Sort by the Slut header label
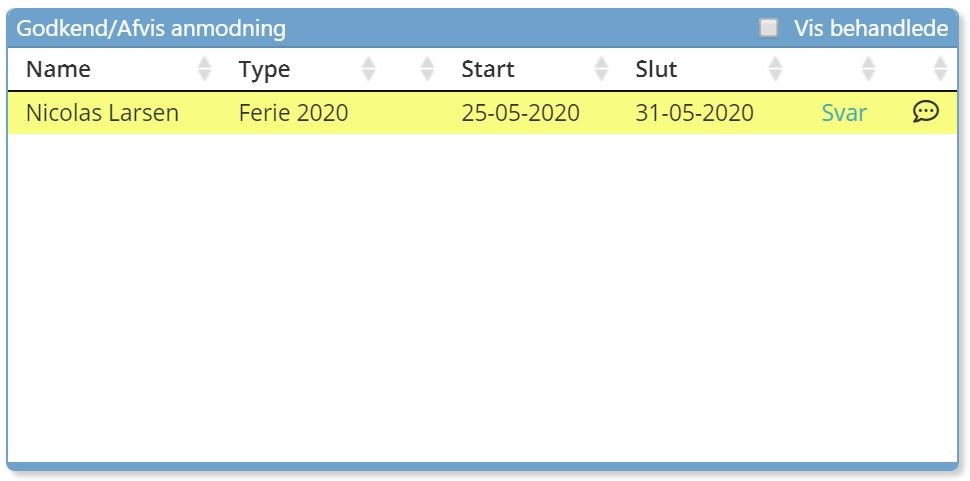970x481 pixels. 656,69
